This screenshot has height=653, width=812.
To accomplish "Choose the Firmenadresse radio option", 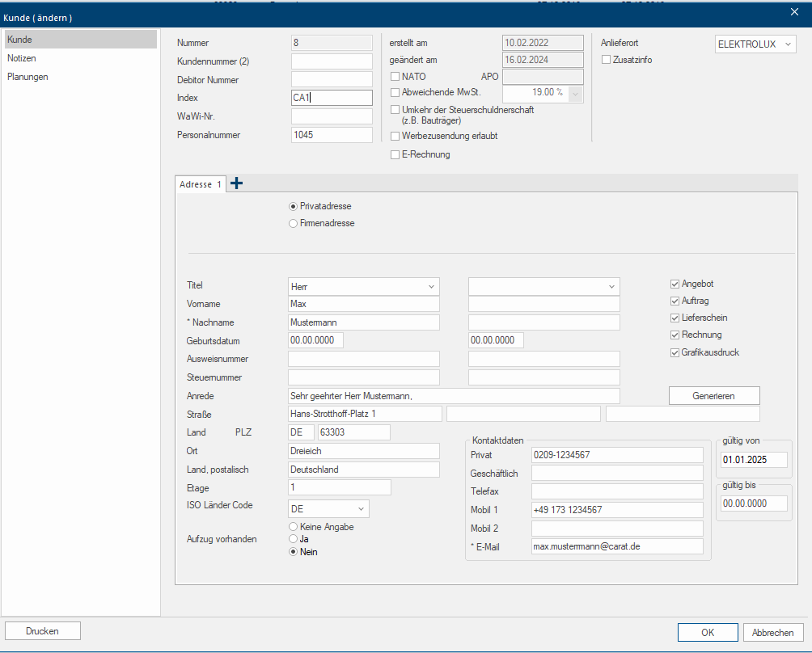I will click(293, 224).
